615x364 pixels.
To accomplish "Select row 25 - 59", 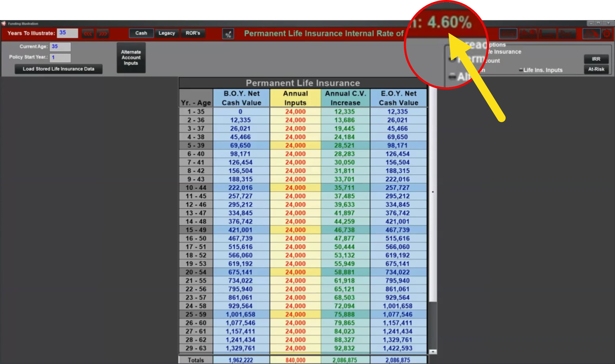I will point(303,314).
